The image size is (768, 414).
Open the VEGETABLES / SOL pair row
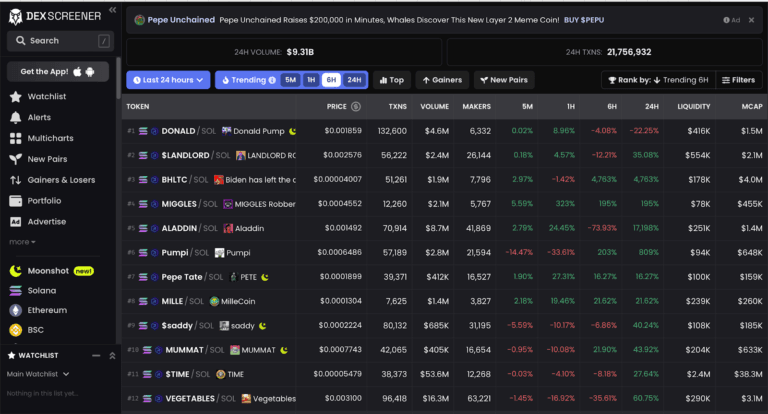pyautogui.click(x=445, y=398)
